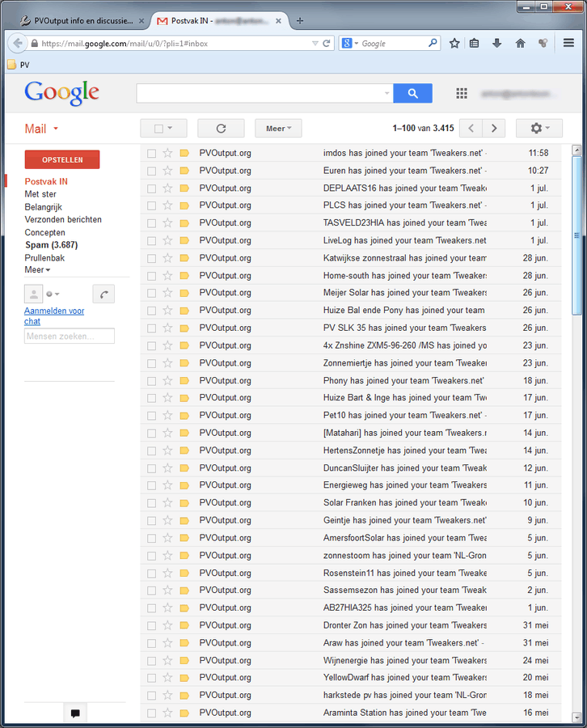Viewport: 587px width, 728px height.
Task: Select the Energieweg email checkbox
Action: [151, 485]
